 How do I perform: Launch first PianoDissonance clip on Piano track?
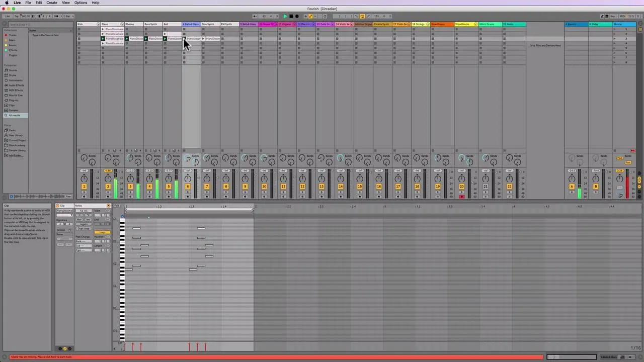[103, 29]
